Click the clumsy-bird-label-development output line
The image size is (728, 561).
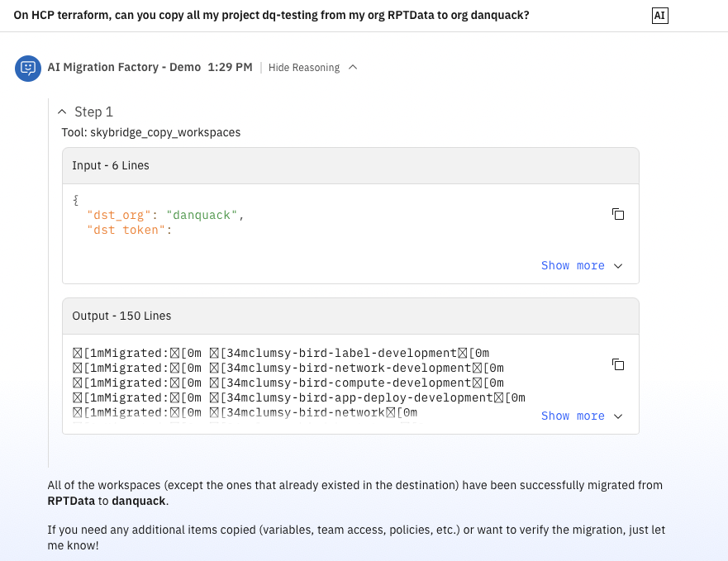[x=281, y=353]
